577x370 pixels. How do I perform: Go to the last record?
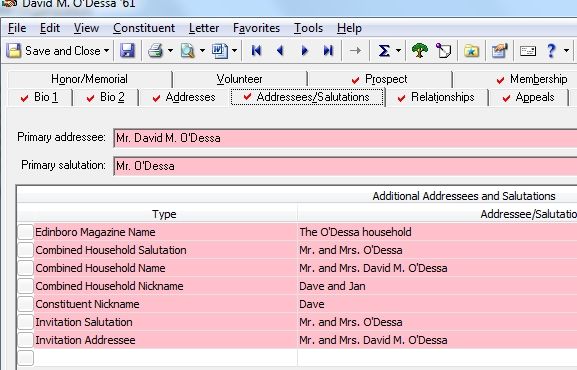pyautogui.click(x=328, y=50)
